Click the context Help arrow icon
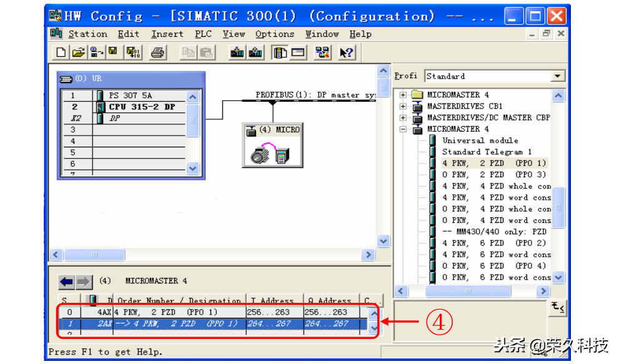 click(347, 53)
